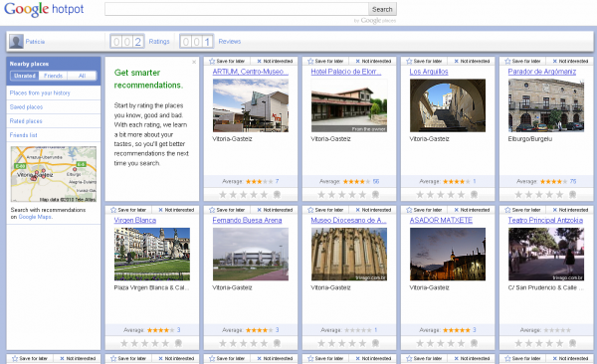The width and height of the screenshot is (597, 364).
Task: Mark Museo Diocesano as not interested
Action: tap(373, 210)
